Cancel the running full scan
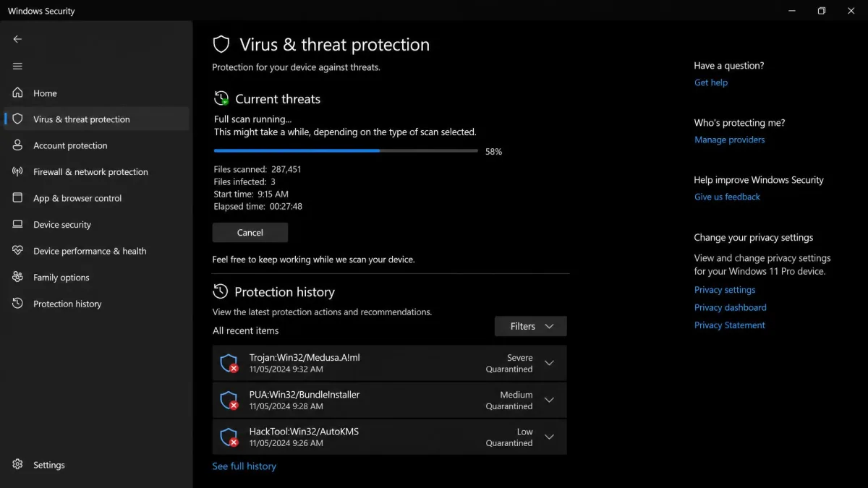This screenshot has height=488, width=868. (x=250, y=232)
